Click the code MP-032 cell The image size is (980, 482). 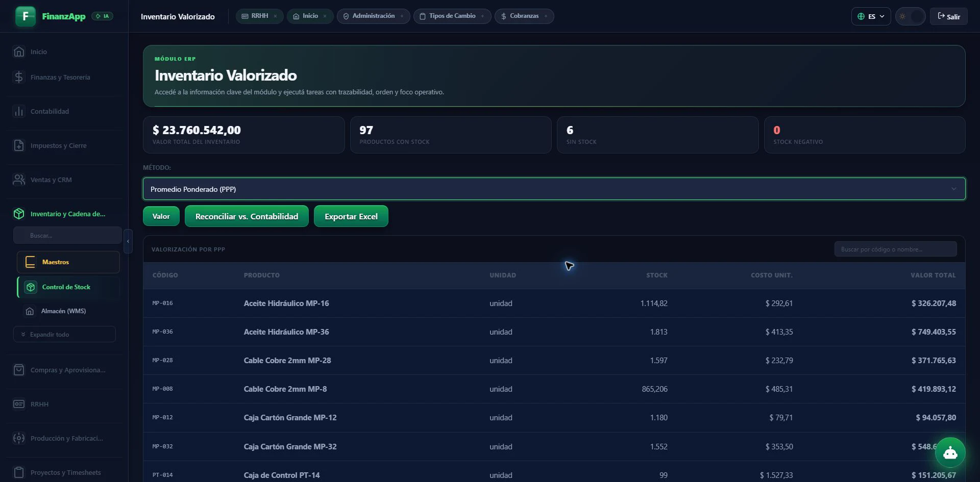coord(162,446)
